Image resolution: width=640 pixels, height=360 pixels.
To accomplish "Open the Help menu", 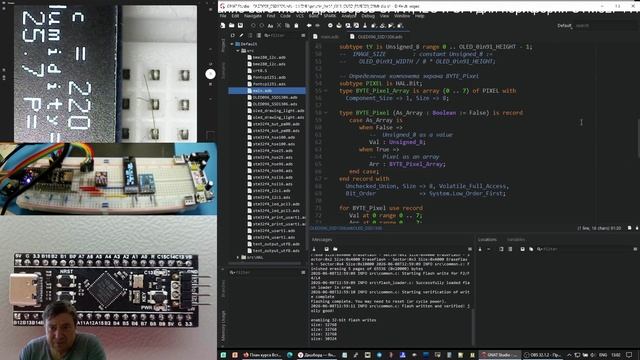I will point(420,16).
